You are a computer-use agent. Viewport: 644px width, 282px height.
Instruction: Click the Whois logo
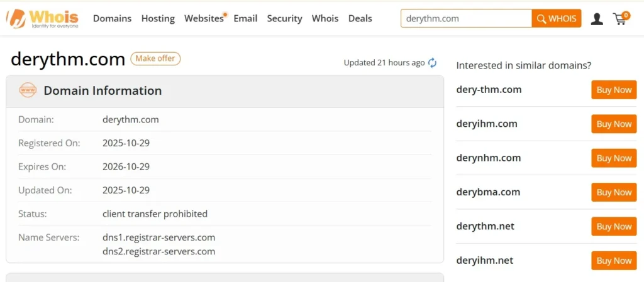[x=42, y=18]
